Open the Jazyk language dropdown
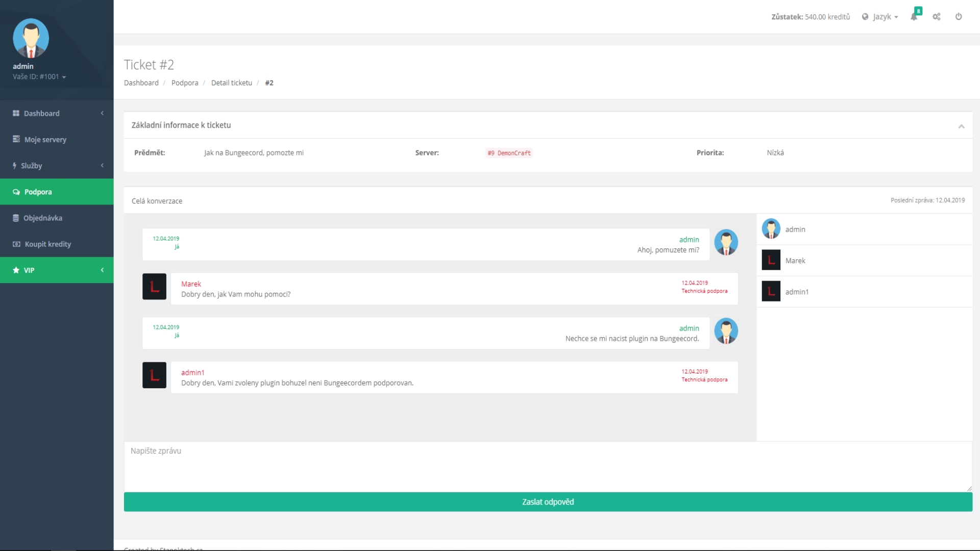This screenshot has height=551, width=980. tap(880, 17)
